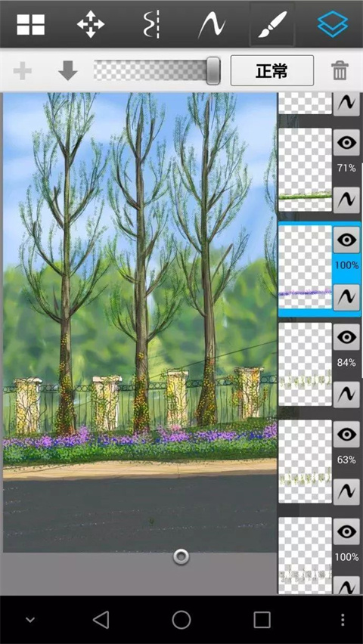Screen dimensions: 363x644
Task: Select the move/transform arrows tool
Action: (91, 25)
